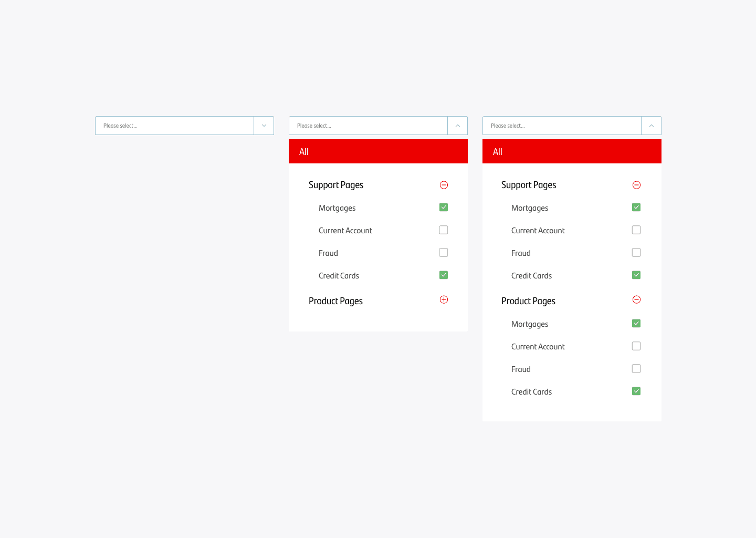Click 'Current Account' label under right Product Pages
Image resolution: width=756 pixels, height=538 pixels.
pos(538,346)
